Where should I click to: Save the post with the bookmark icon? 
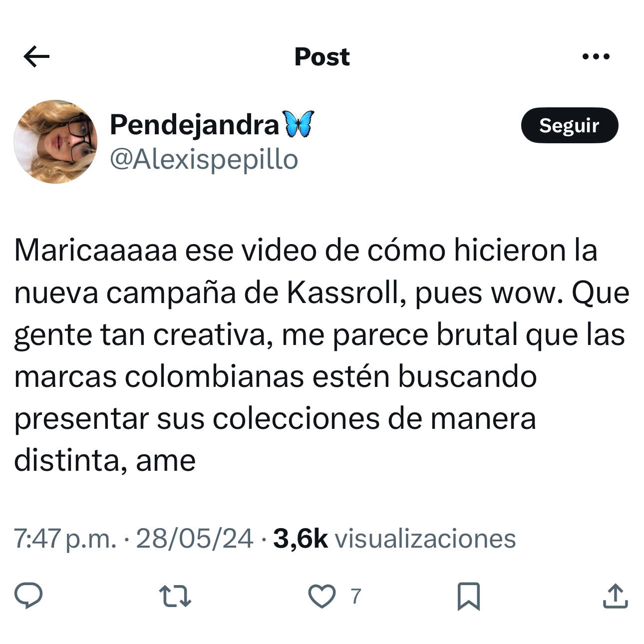469,596
